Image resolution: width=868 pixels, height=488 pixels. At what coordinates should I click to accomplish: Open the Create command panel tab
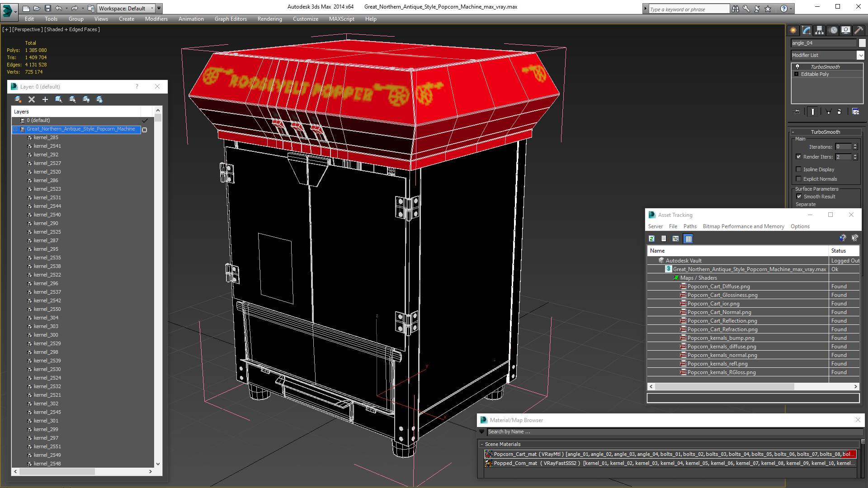click(793, 30)
